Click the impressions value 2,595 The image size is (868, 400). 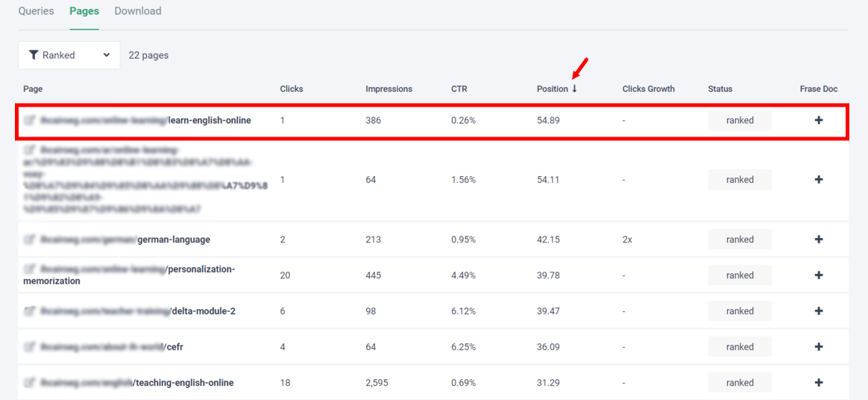[377, 383]
